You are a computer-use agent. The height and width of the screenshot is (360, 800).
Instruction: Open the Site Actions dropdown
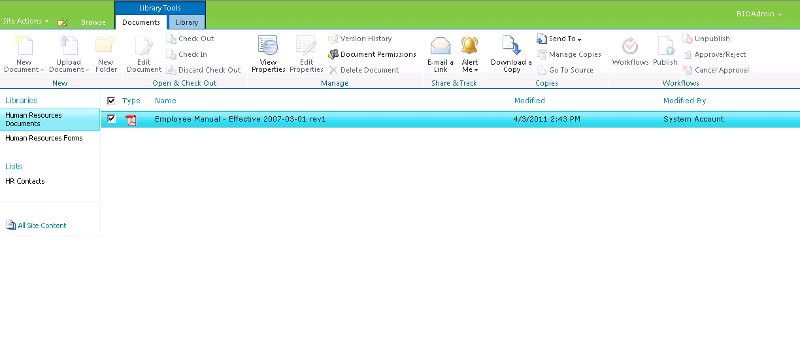[26, 21]
